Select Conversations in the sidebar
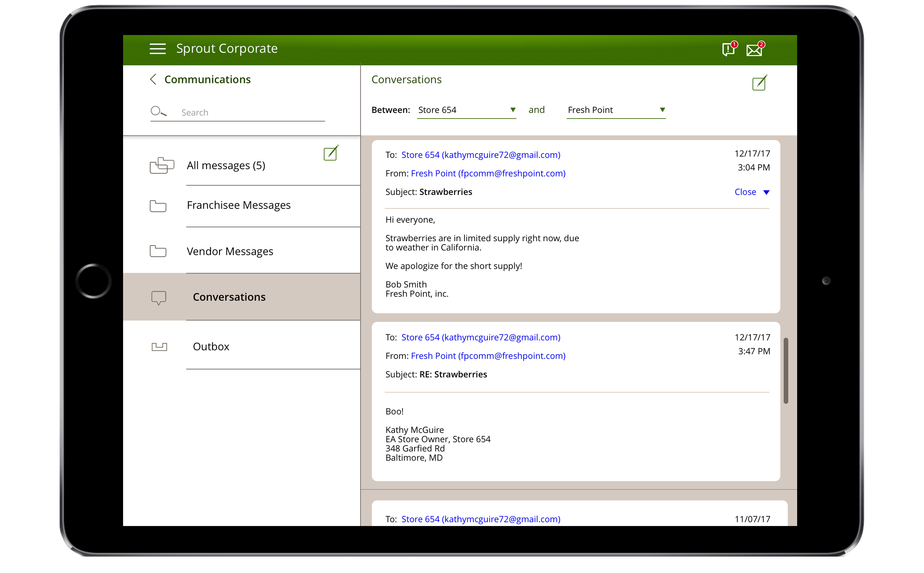Screen dimensions: 924x573 (241, 297)
